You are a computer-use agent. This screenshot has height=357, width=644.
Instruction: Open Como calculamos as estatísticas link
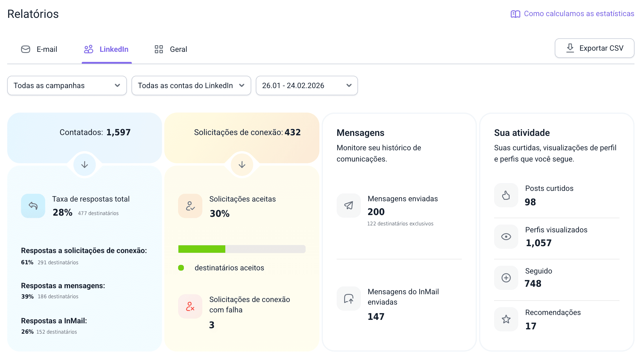pos(572,14)
